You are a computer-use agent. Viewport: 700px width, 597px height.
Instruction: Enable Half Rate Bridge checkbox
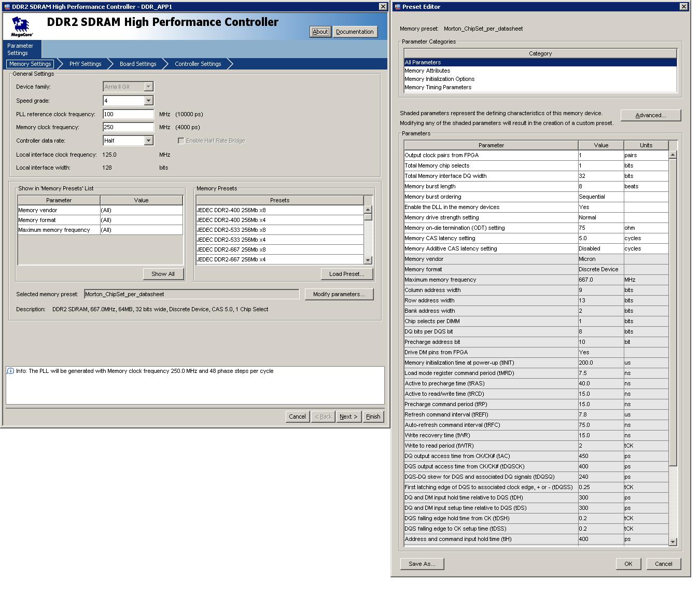tap(181, 141)
